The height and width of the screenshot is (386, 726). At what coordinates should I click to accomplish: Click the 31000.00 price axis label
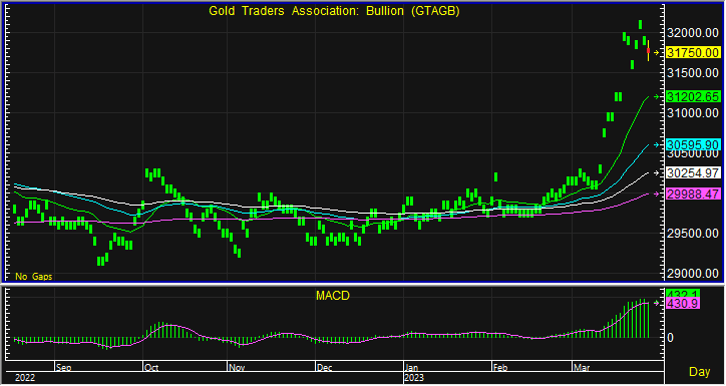click(x=693, y=113)
